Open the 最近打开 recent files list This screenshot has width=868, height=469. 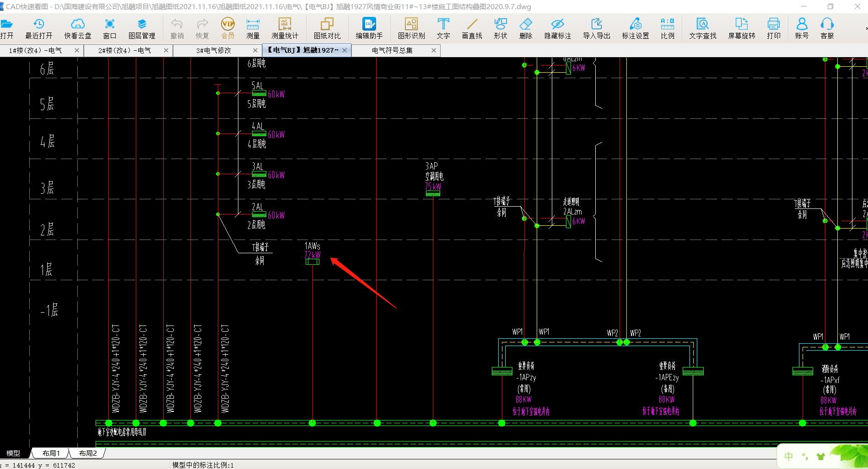39,29
